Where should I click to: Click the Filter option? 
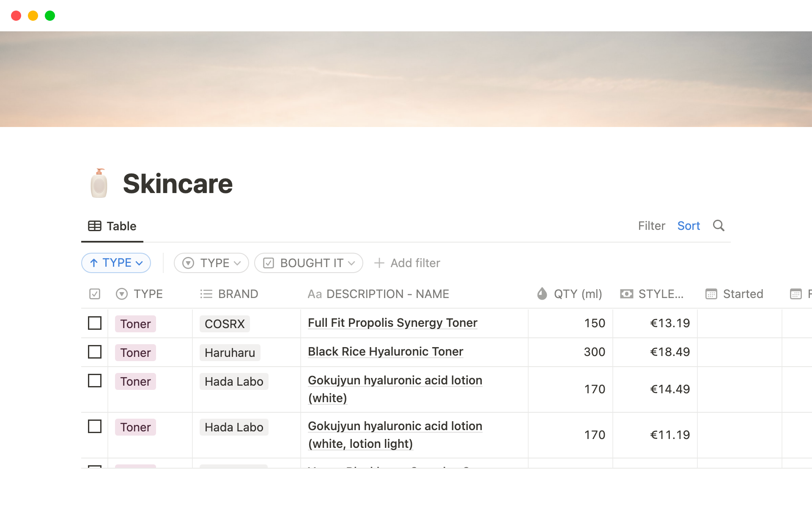tap(651, 226)
